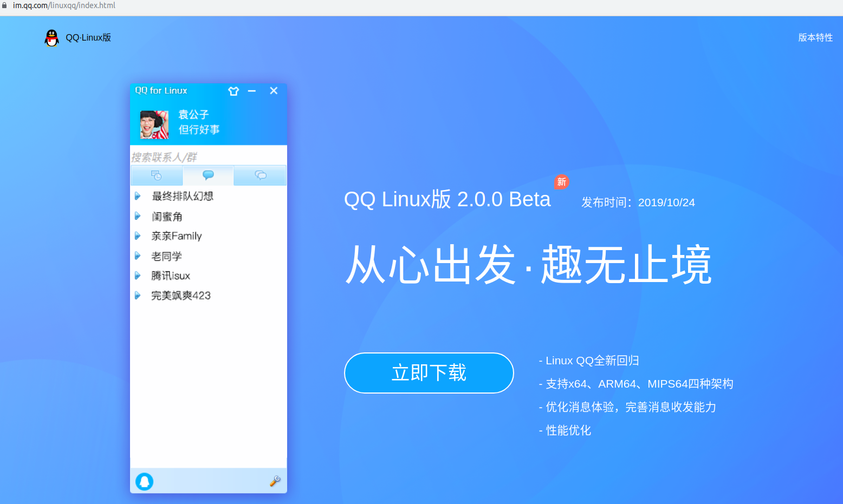Open the skin changer shirt icon
Screen dimensions: 843x504
[234, 91]
